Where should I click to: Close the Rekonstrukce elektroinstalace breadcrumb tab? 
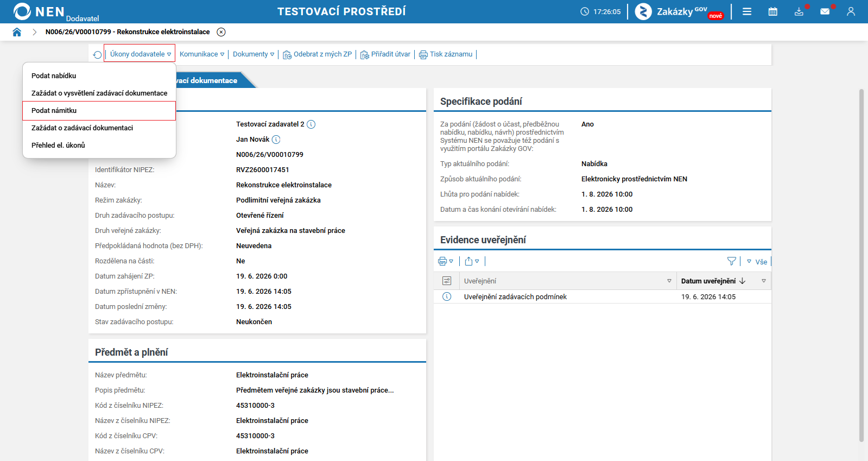click(x=221, y=32)
